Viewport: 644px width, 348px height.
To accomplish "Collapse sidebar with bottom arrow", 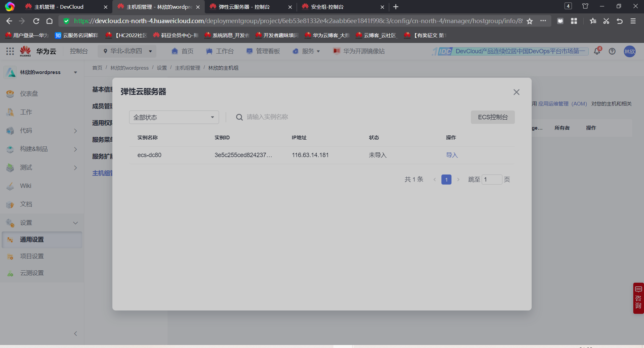I will [x=75, y=334].
